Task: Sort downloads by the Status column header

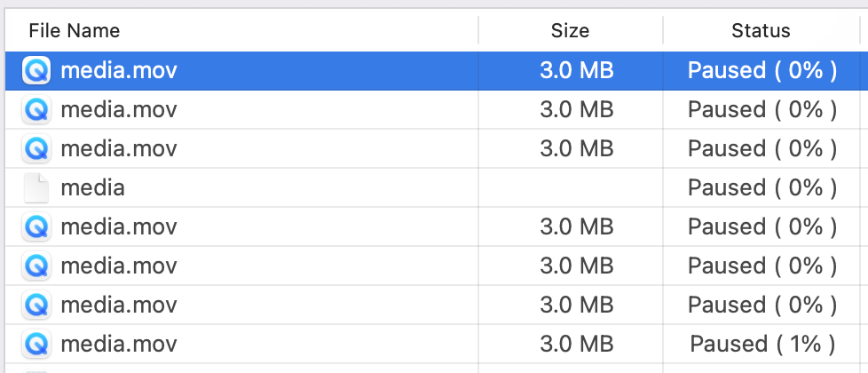Action: pyautogui.click(x=761, y=30)
